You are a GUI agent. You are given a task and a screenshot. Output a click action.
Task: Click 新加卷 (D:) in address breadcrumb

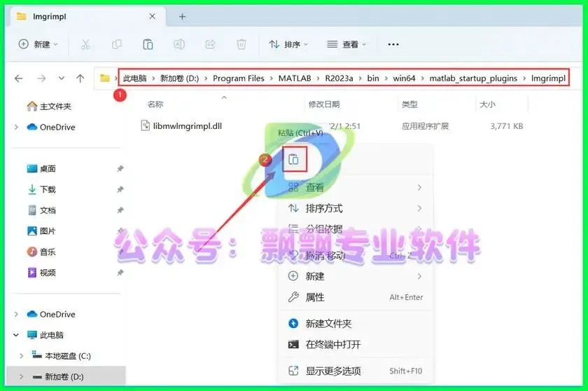point(179,78)
